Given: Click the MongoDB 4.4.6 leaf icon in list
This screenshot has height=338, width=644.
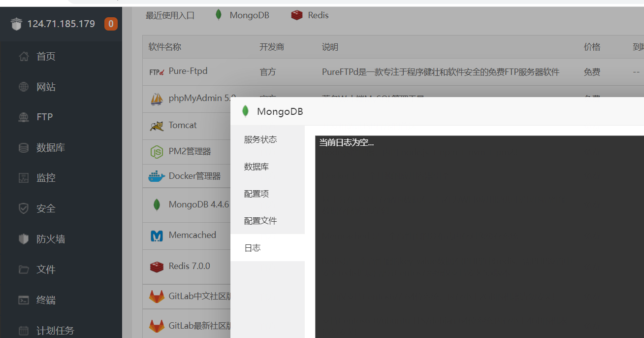Looking at the screenshot, I should pos(157,205).
